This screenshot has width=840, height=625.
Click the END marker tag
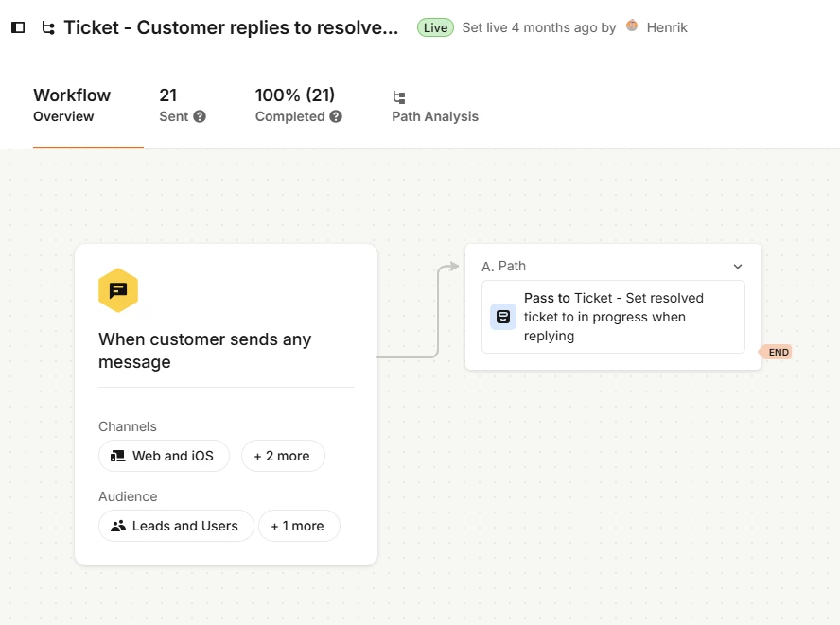776,352
